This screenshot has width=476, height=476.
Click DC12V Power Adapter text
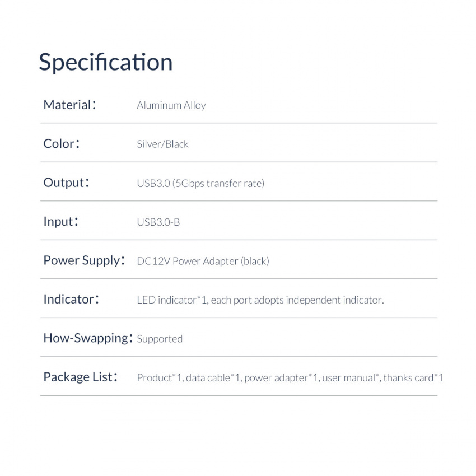(203, 261)
